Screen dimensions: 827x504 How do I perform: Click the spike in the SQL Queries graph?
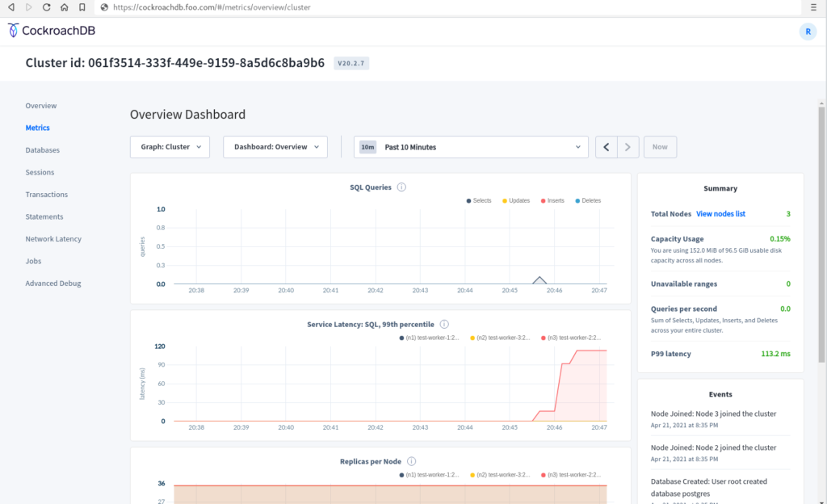[539, 280]
